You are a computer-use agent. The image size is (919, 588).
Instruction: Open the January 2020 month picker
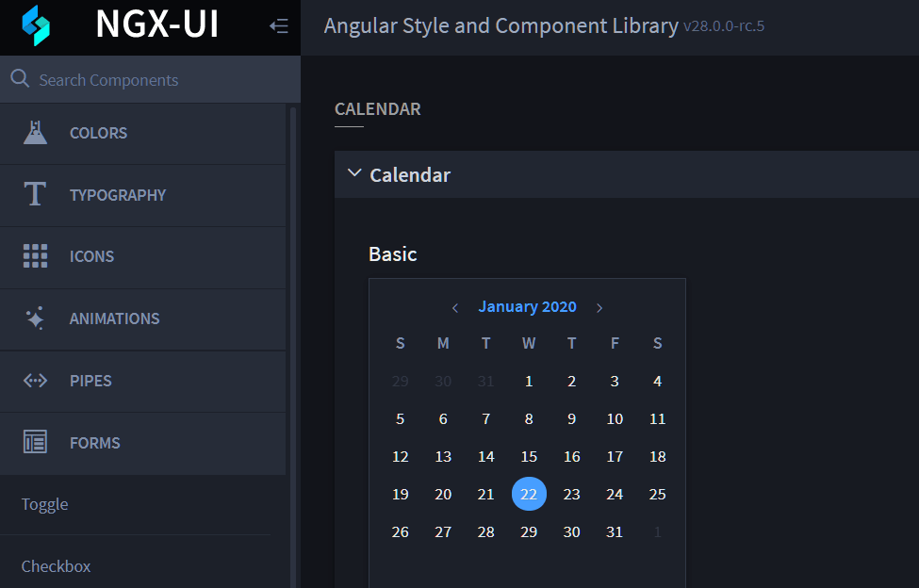pyautogui.click(x=527, y=307)
